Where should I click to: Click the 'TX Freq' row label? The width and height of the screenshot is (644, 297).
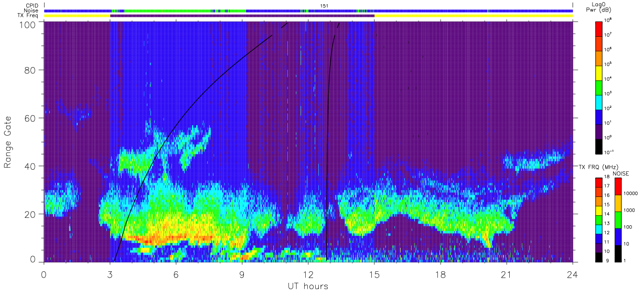click(x=27, y=16)
